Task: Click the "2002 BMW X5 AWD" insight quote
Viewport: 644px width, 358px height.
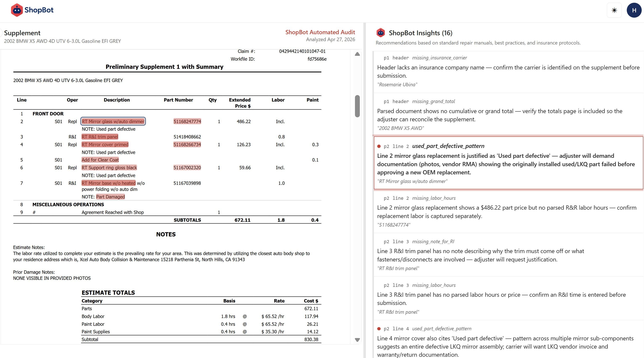Action: (401, 128)
